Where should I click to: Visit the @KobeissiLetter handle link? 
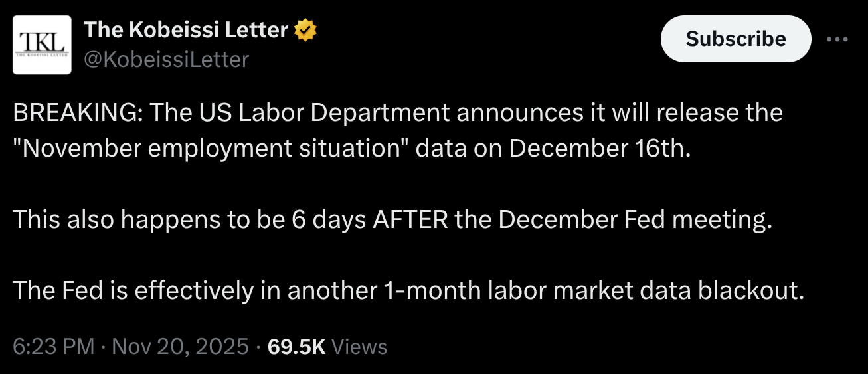click(x=166, y=60)
